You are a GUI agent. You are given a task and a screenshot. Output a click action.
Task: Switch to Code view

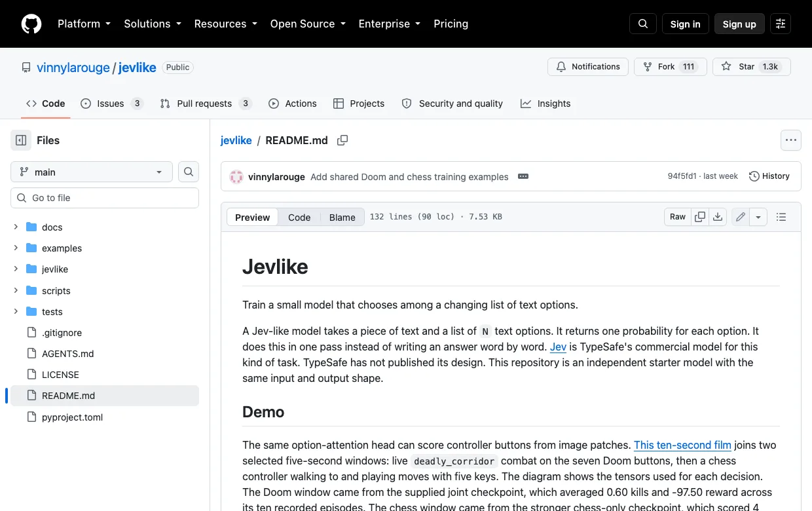(299, 218)
